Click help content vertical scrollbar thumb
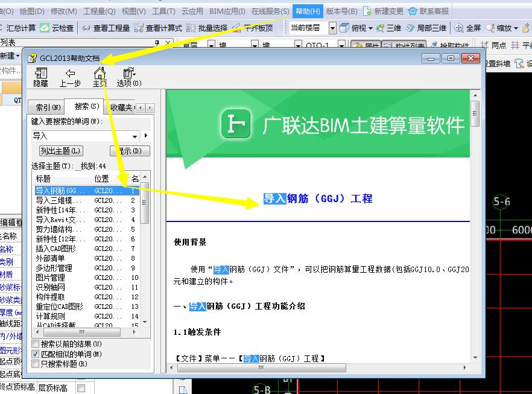This screenshot has height=394, width=532. [x=475, y=113]
